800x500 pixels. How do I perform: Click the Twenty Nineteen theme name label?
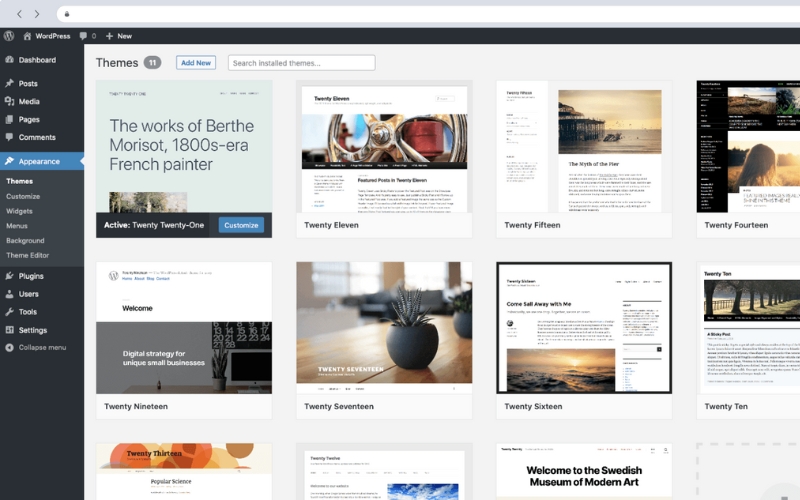(x=136, y=407)
